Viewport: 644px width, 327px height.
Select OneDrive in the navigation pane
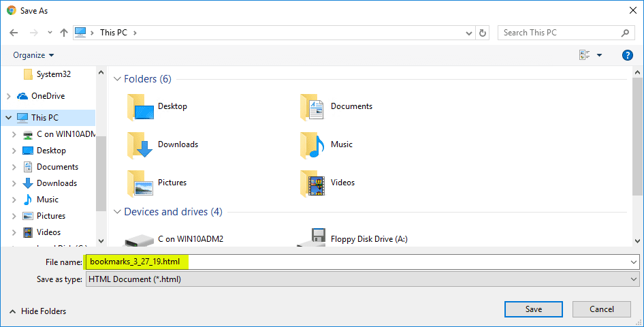point(41,96)
